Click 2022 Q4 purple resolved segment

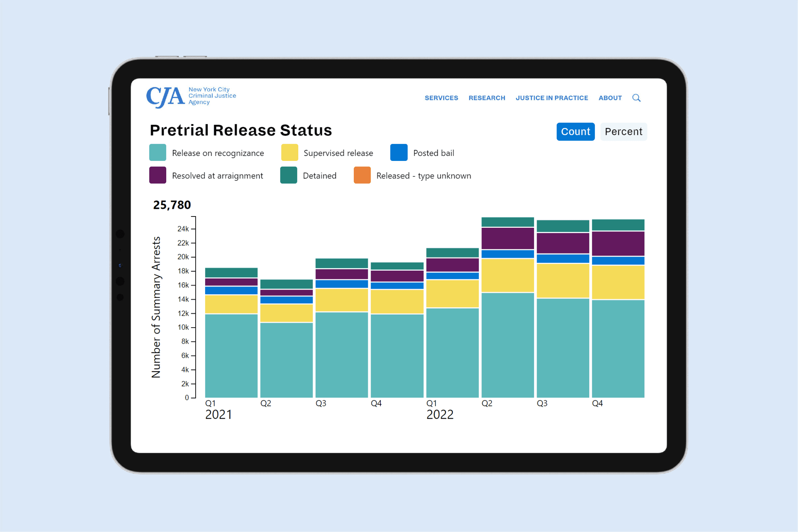pyautogui.click(x=618, y=244)
